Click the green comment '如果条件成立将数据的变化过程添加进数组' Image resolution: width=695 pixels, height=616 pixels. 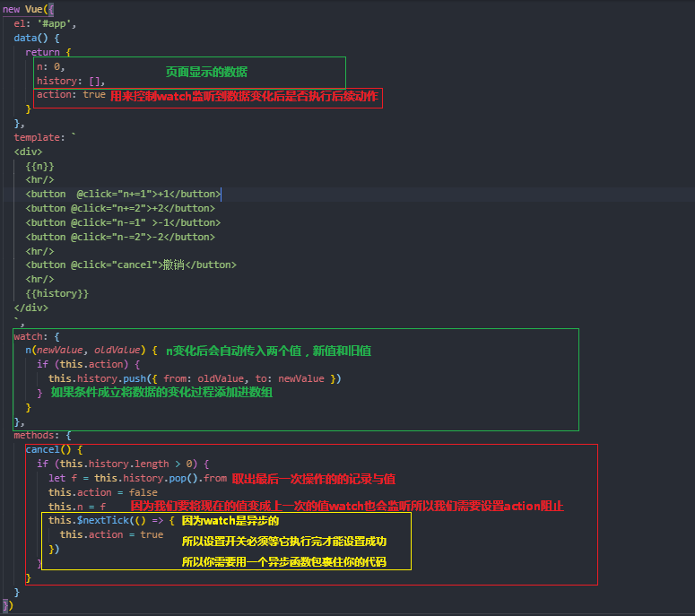point(161,392)
